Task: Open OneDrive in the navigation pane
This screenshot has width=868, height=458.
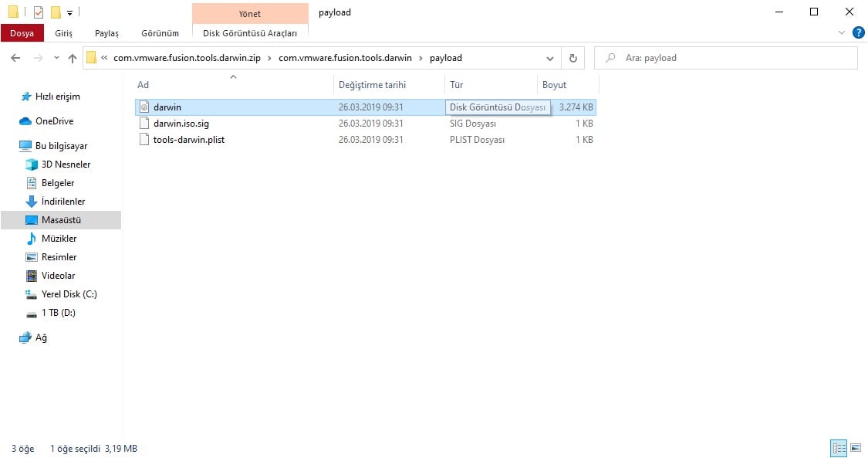Action: 54,120
